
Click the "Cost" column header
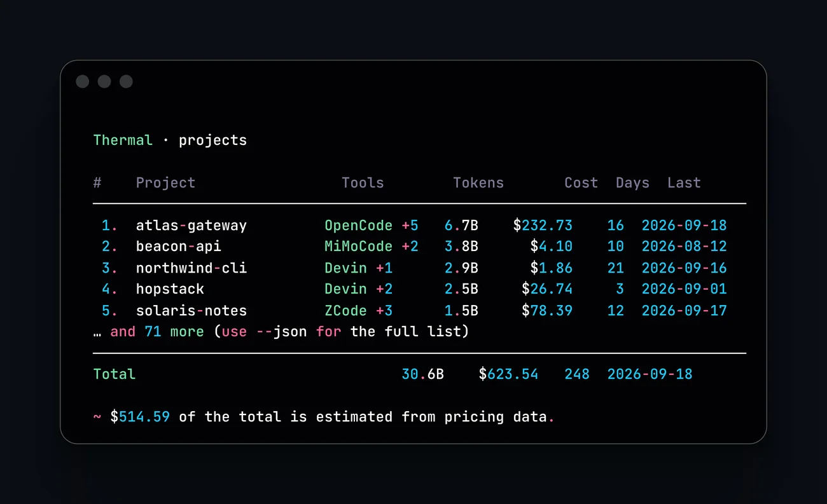[x=581, y=183]
